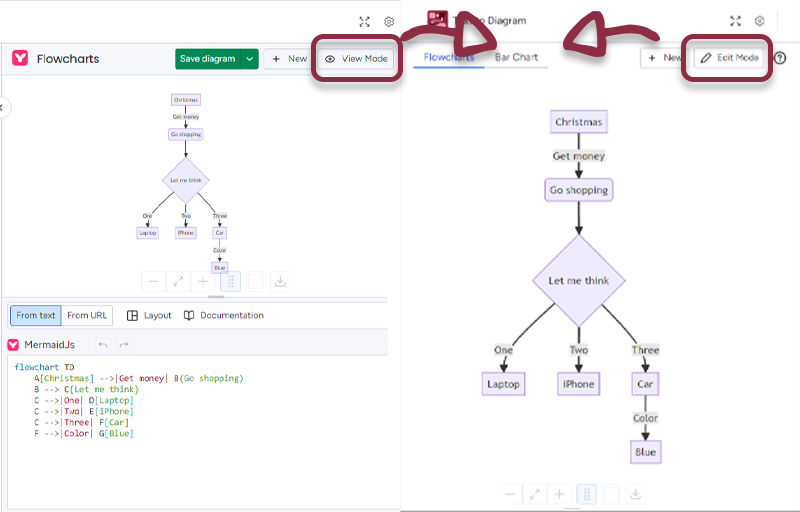Click the zoom out minus icon in left editor canvas
The width and height of the screenshot is (800, 512).
click(154, 282)
